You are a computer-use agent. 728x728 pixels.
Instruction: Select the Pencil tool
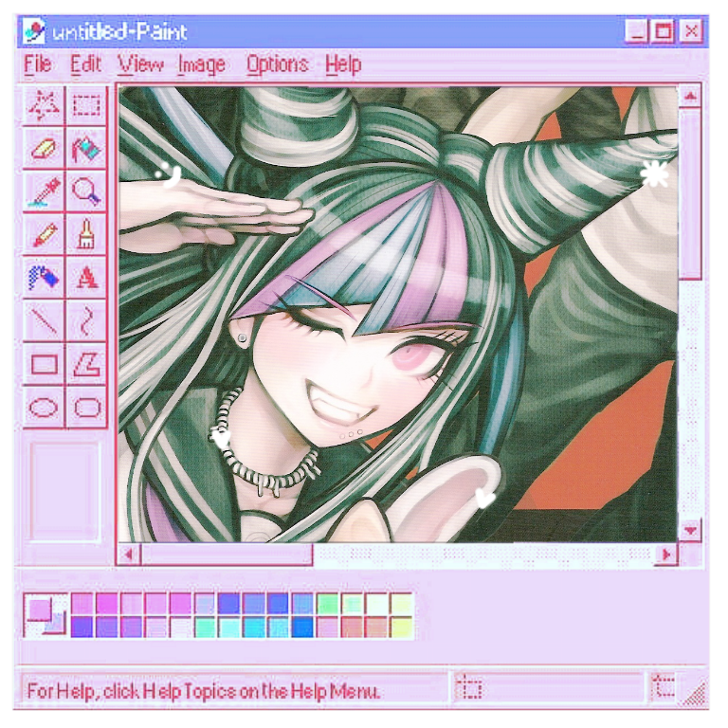(44, 234)
